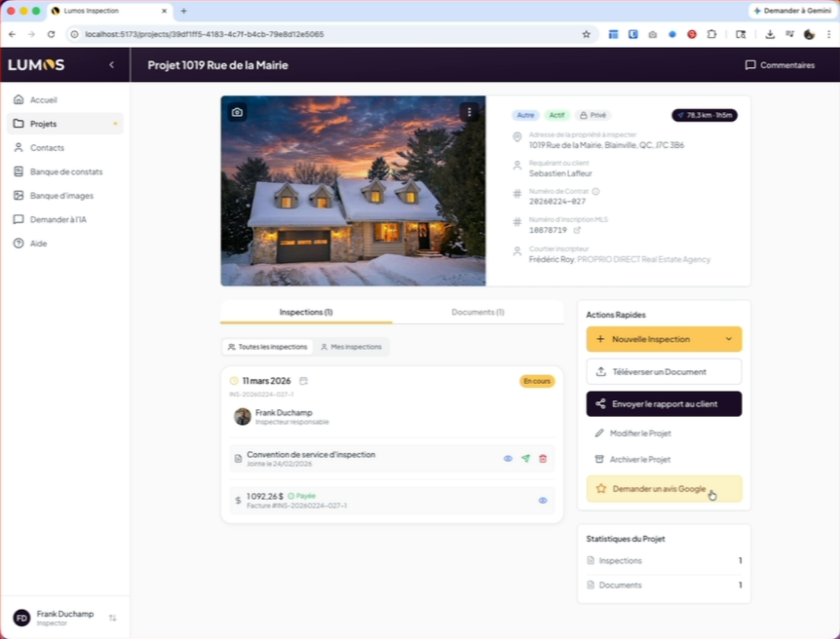This screenshot has width=840, height=639.
Task: Open Banque de constats in the sidebar
Action: [66, 172]
